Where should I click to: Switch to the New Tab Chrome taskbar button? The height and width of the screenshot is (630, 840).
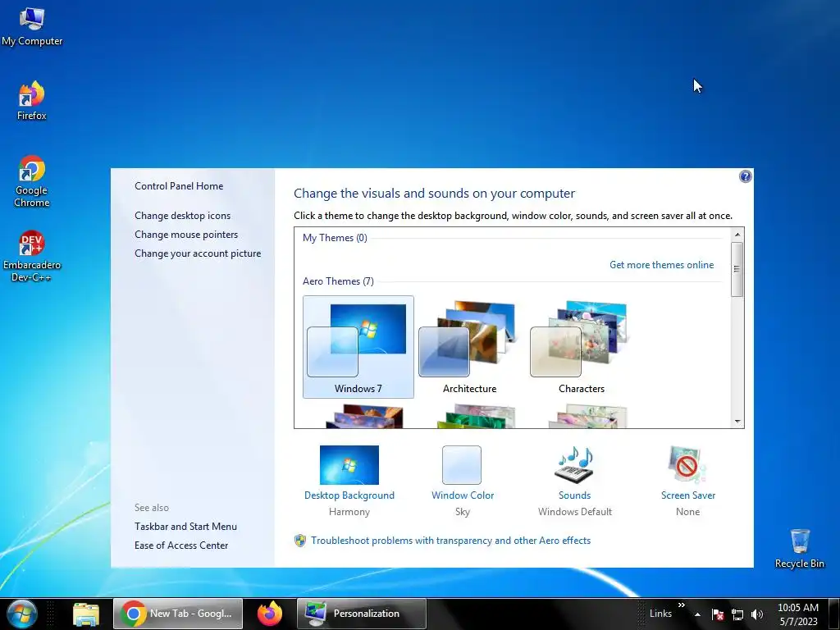[x=178, y=614]
